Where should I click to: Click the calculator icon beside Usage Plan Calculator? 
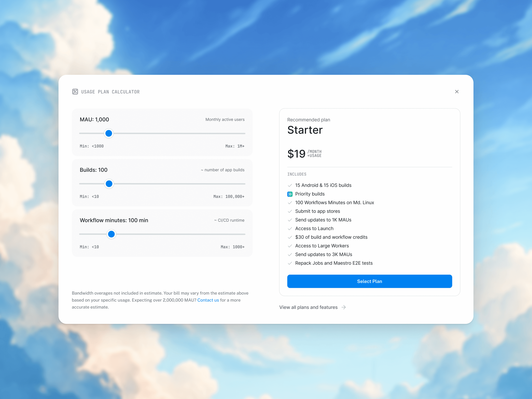[x=75, y=92]
